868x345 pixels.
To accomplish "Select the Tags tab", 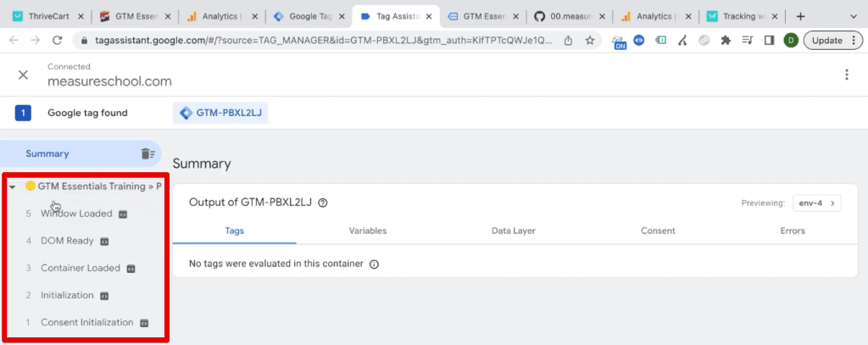I will coord(234,231).
